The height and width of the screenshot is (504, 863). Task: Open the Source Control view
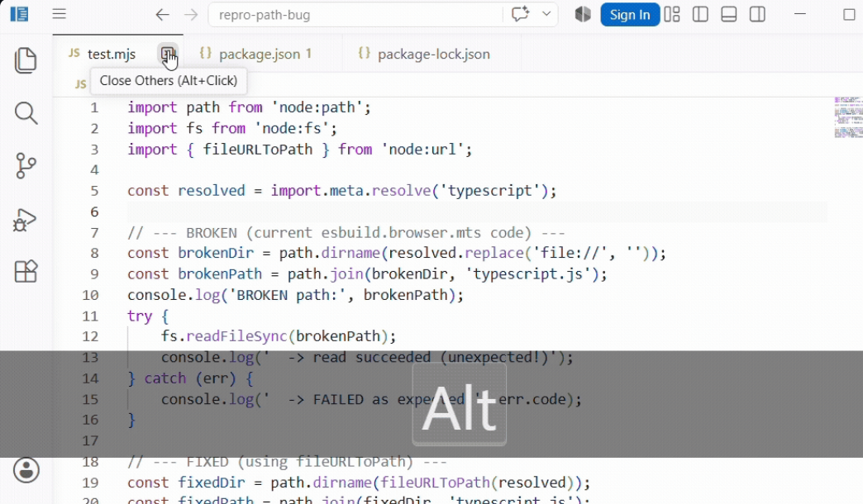pyautogui.click(x=26, y=165)
